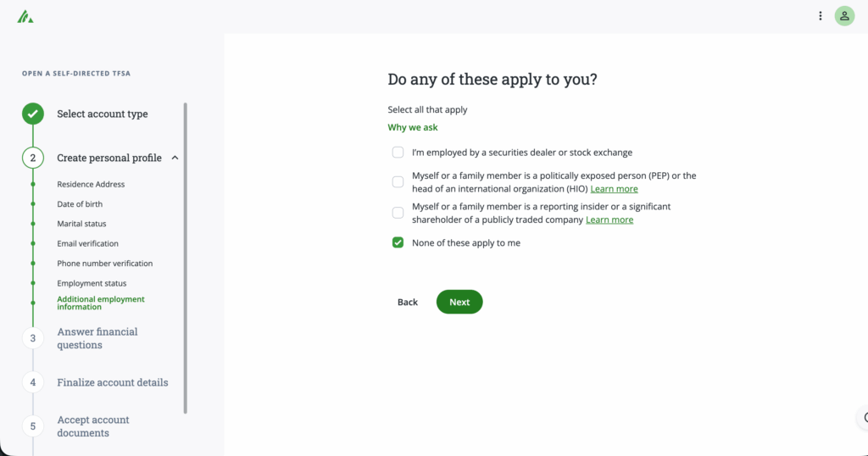Collapse the Create personal profile section
The image size is (868, 456).
point(175,158)
